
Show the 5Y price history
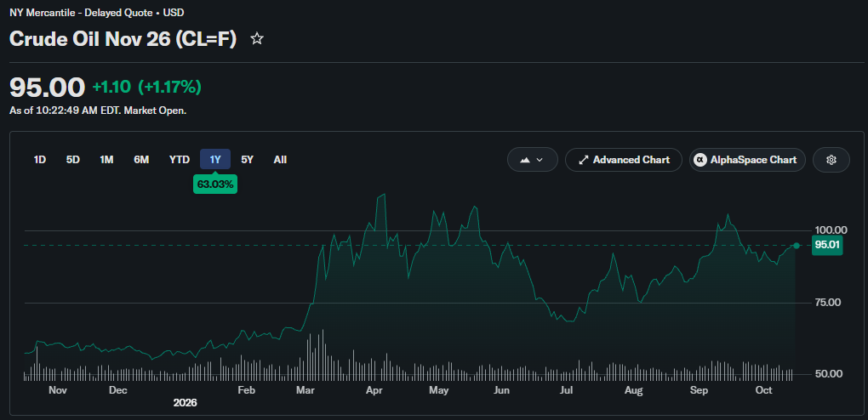point(247,160)
